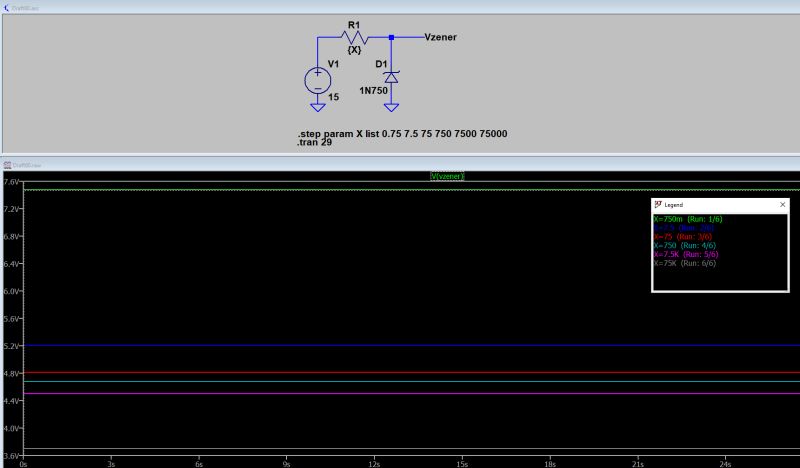Click the ground symbol under D1

coord(391,107)
